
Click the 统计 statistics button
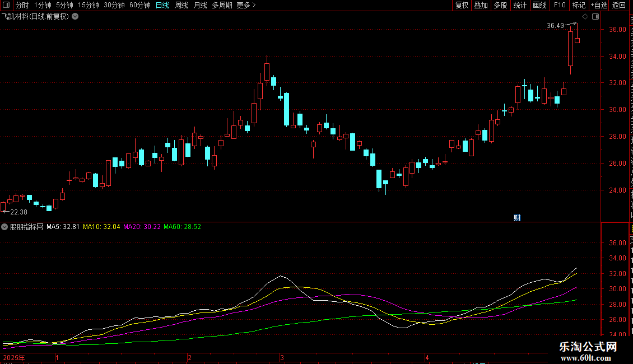(x=520, y=5)
